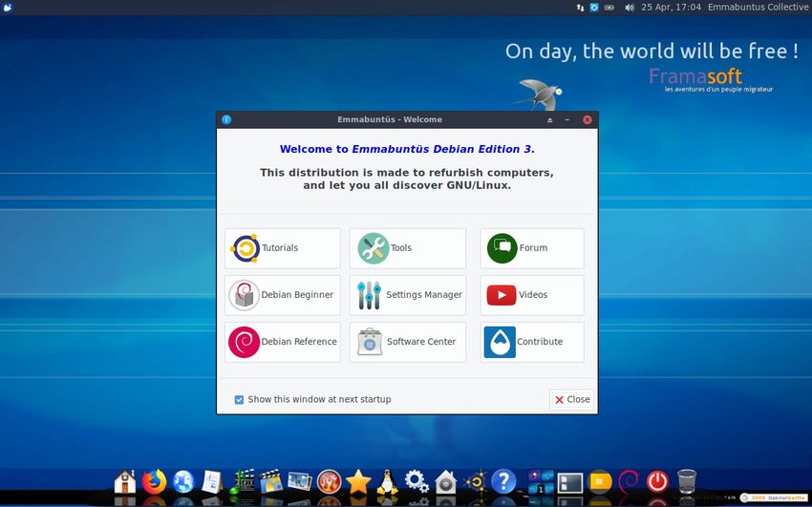Click the red power shutdown dock icon
Image resolution: width=812 pixels, height=507 pixels.
coord(657,481)
